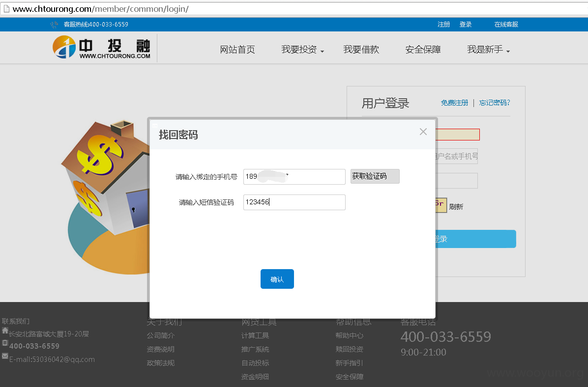The image size is (588, 387).
Task: Open 公司简介 footer link
Action: tap(161, 335)
